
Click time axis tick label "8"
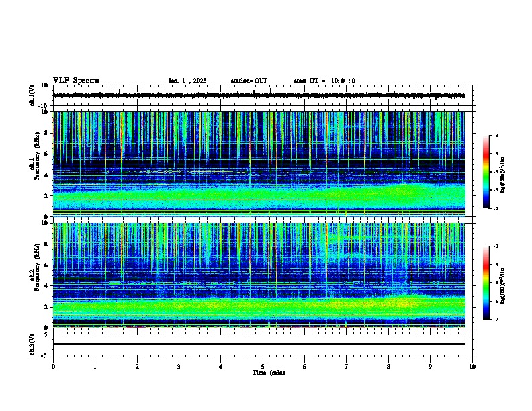(x=388, y=367)
